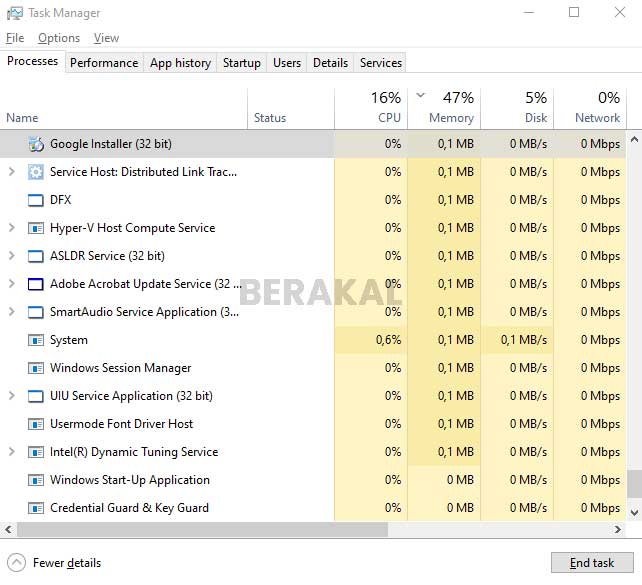Select the Windows Start-Up Application name

coord(130,480)
